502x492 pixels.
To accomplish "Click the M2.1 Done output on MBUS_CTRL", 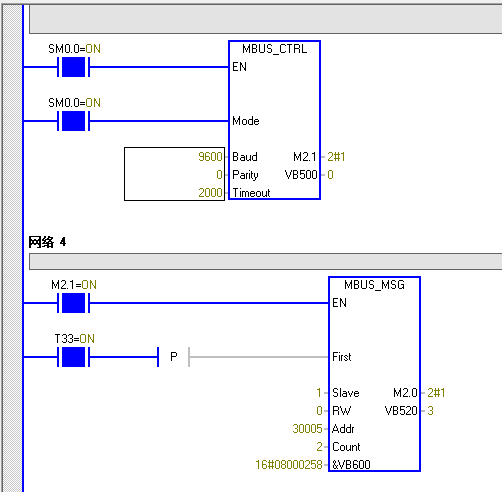I will click(x=305, y=157).
